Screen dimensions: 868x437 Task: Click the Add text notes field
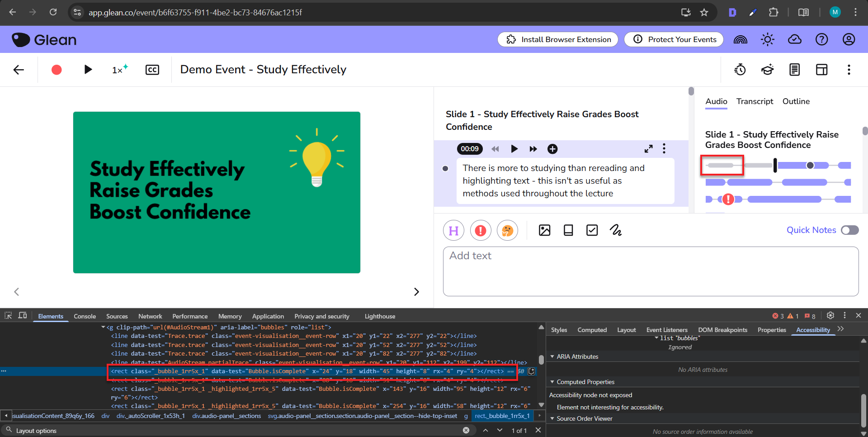pos(650,271)
